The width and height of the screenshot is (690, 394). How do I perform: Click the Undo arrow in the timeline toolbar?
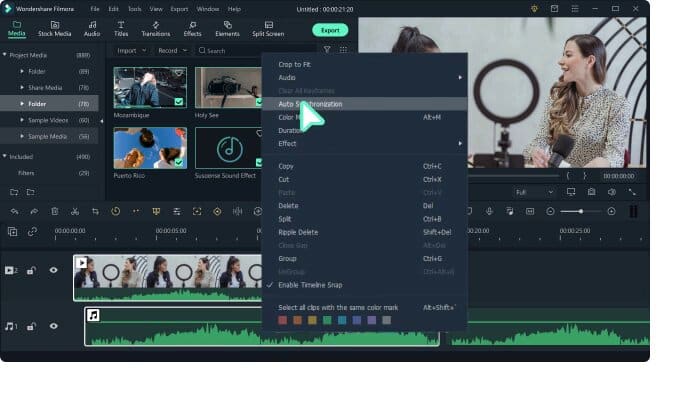pos(15,212)
